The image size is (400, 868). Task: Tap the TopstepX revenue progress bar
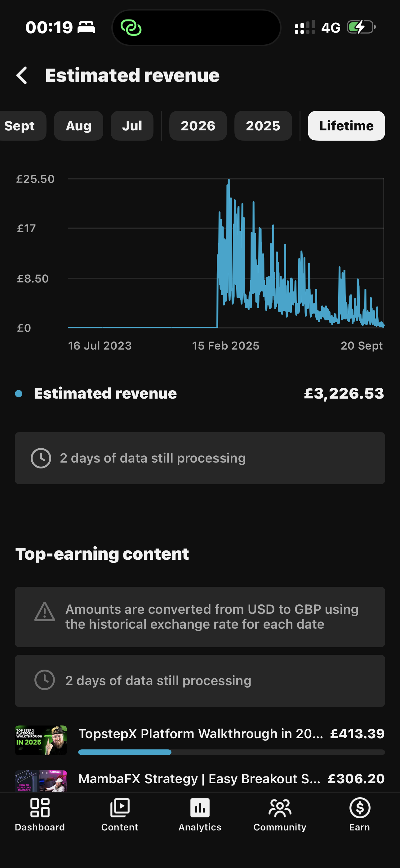(232, 752)
